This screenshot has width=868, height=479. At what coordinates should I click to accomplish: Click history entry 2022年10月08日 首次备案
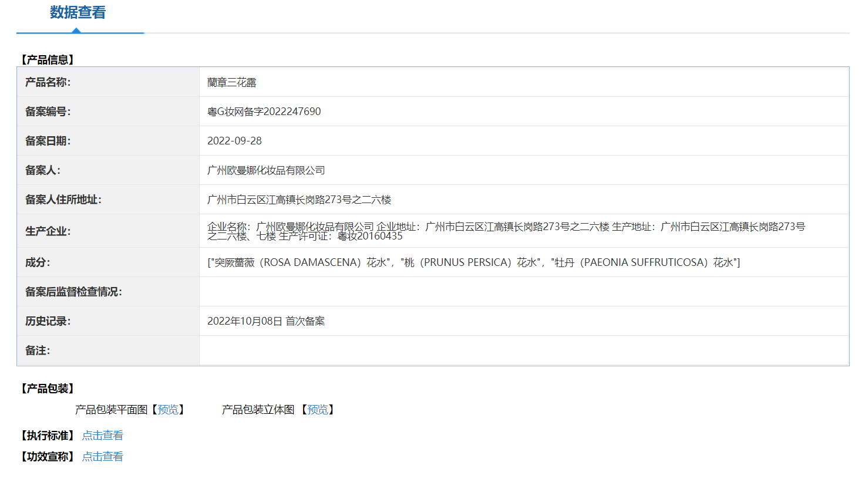tap(266, 321)
